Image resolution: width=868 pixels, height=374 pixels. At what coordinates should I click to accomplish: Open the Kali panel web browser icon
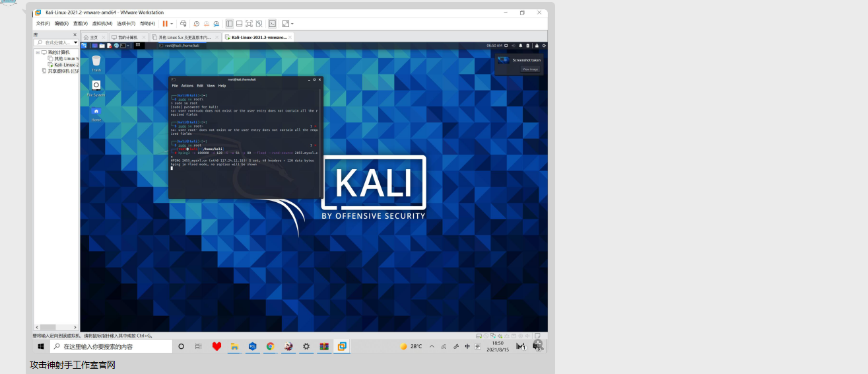point(116,46)
